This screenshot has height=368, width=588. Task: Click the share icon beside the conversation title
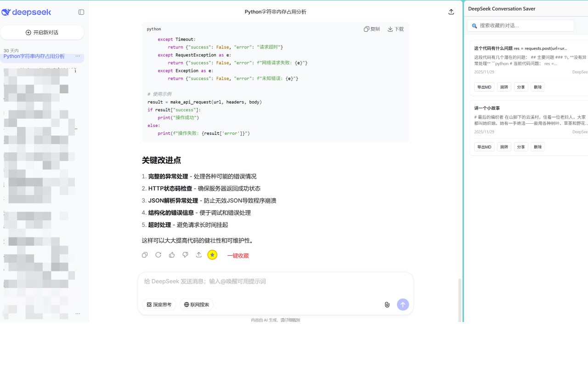coord(451,12)
